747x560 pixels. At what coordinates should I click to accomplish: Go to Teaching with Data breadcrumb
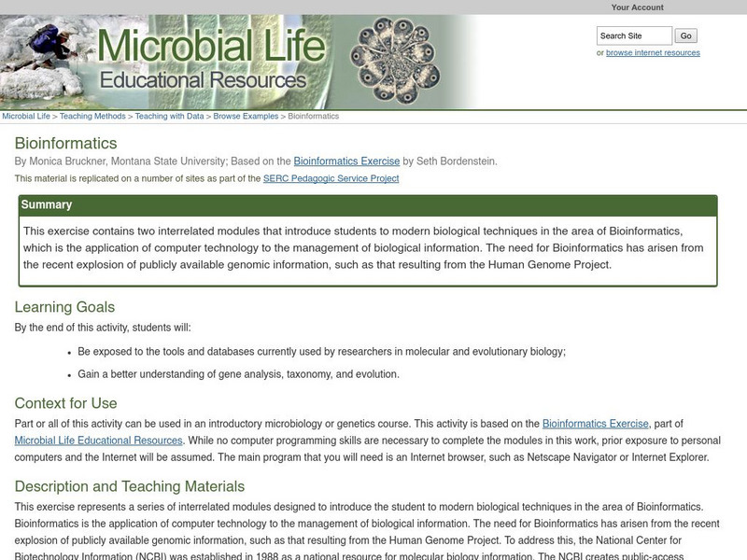tap(169, 116)
